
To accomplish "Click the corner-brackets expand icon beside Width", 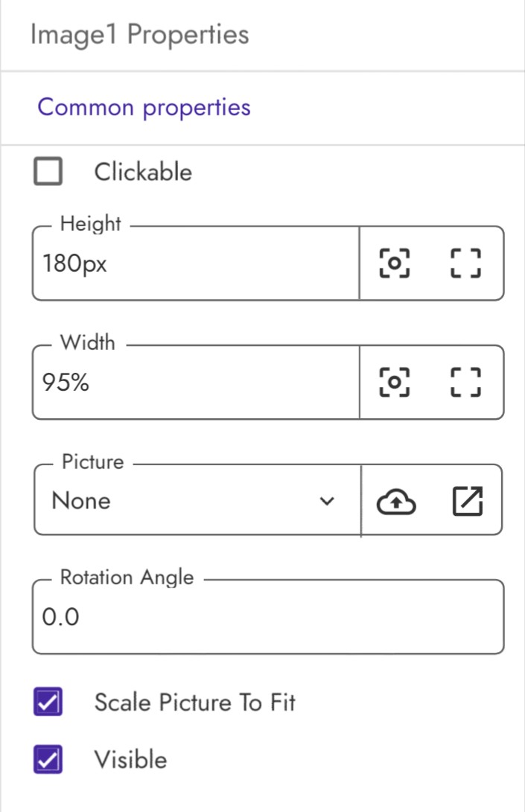I will 467,382.
